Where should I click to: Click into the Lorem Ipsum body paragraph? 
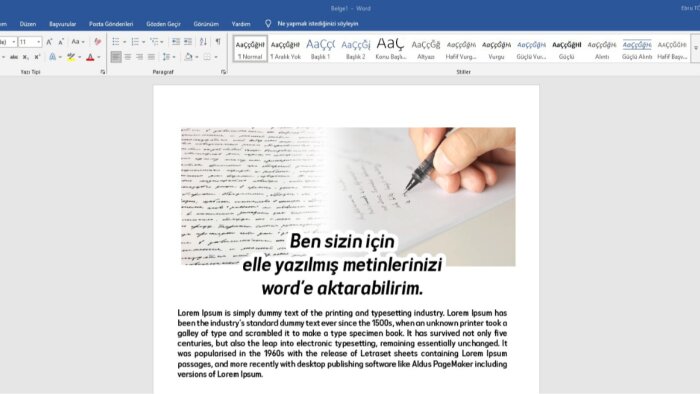[x=342, y=344]
